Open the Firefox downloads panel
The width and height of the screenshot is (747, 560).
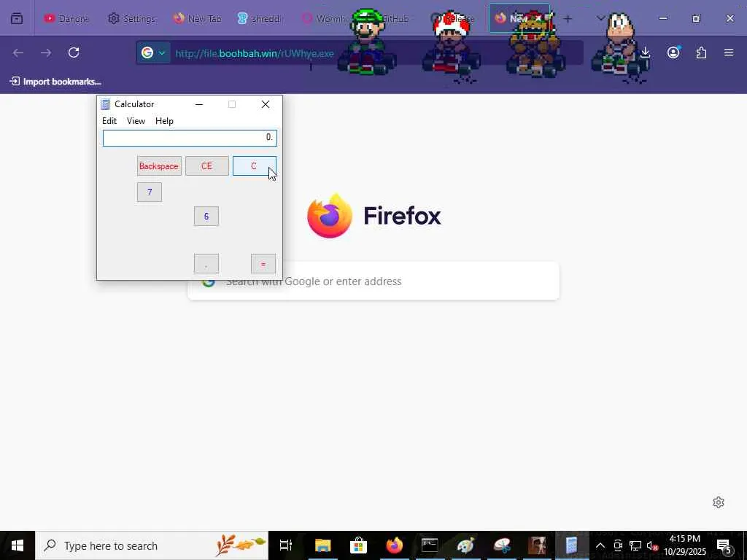point(645,52)
